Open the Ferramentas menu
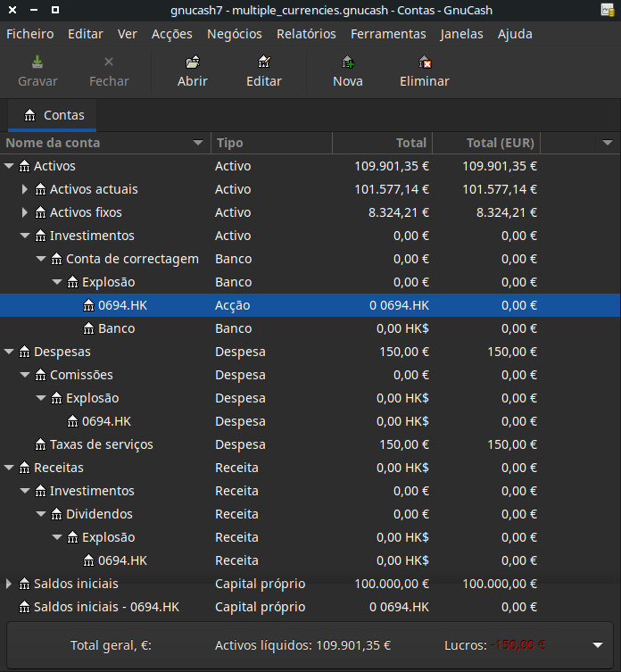The height and width of the screenshot is (672, 621). tap(388, 34)
